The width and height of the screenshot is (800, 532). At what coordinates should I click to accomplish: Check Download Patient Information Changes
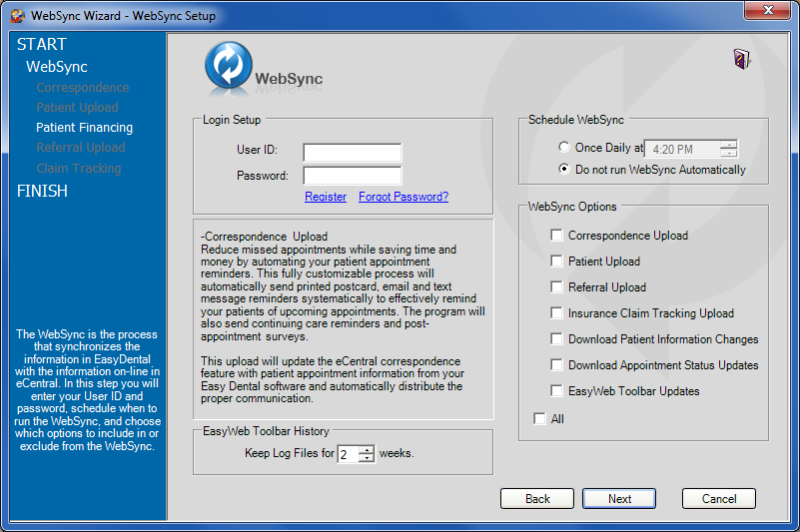point(557,339)
